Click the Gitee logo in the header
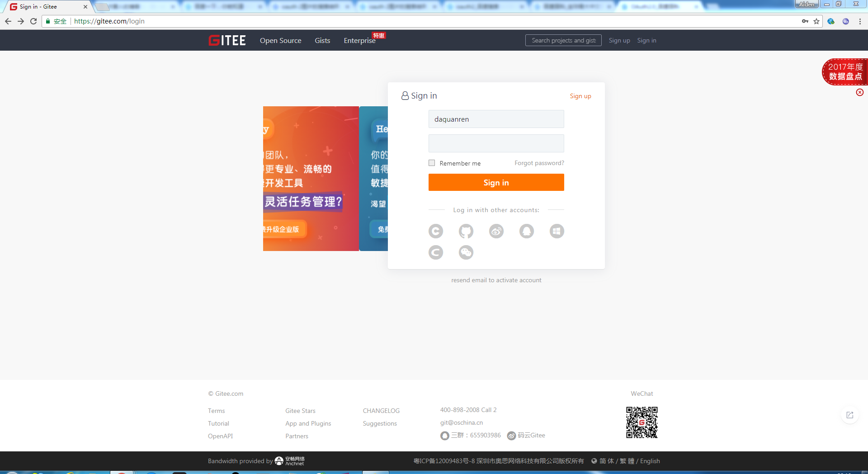The height and width of the screenshot is (474, 868). tap(227, 41)
